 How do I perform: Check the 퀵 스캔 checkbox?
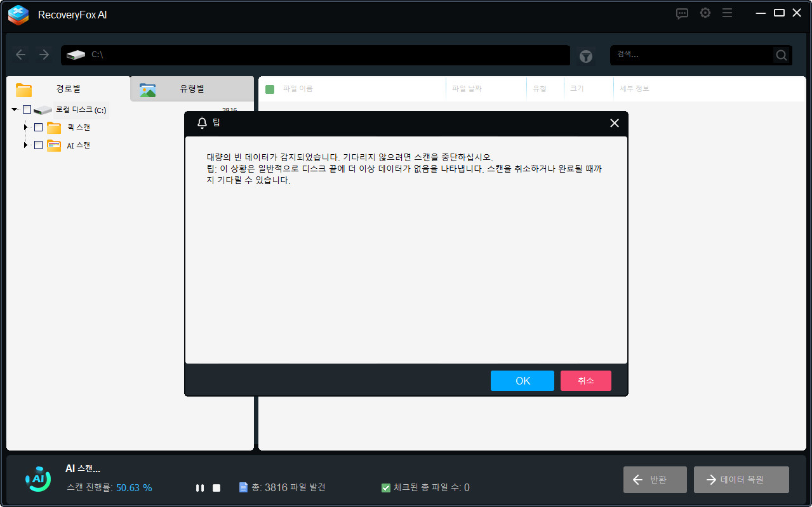point(38,127)
